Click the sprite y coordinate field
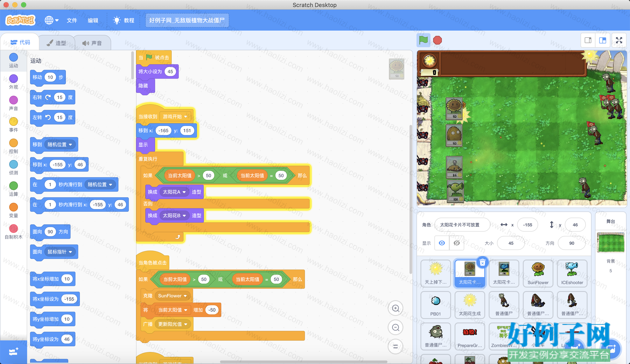Screen dimensions: 630x364 [x=575, y=225]
